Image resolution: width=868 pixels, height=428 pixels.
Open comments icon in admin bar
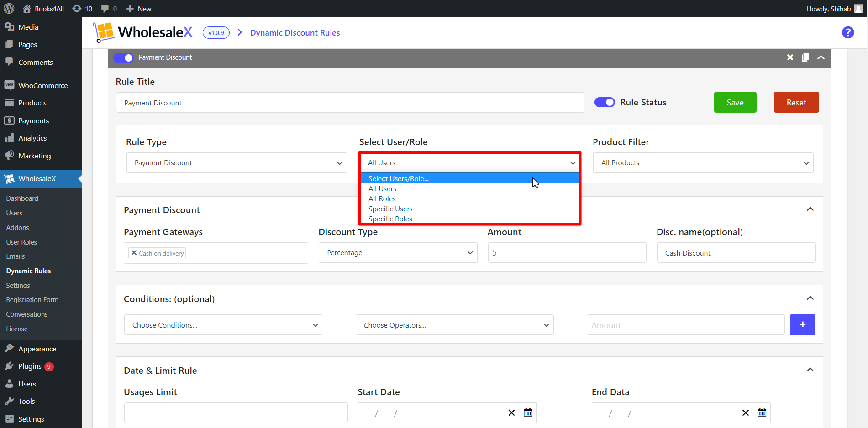pos(109,9)
